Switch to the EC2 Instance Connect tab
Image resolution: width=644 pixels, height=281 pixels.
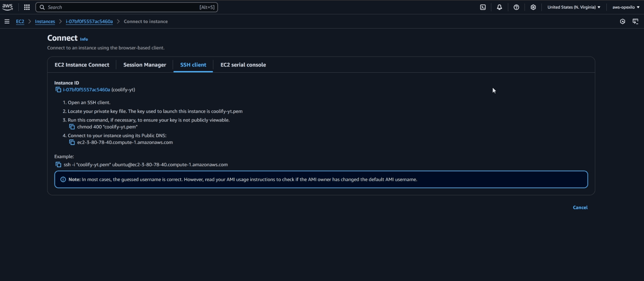(82, 65)
